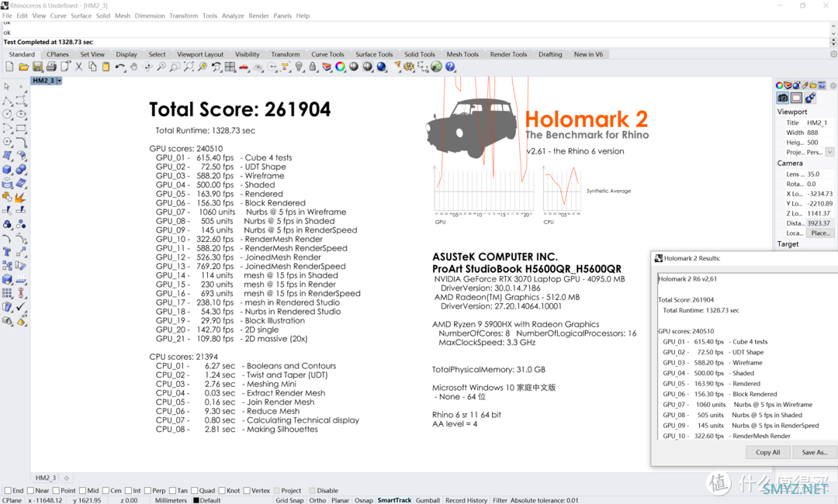The image size is (838, 504).
Task: Click the light bulb Hide objects icon
Action: (x=300, y=67)
